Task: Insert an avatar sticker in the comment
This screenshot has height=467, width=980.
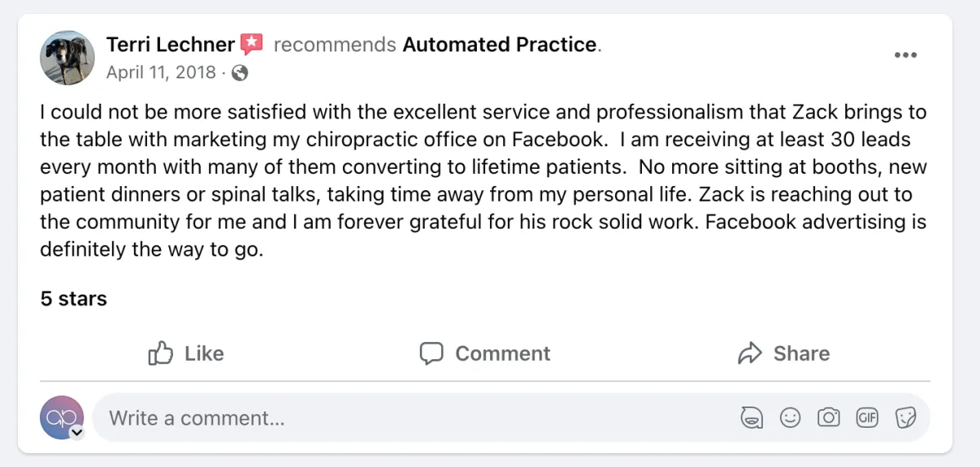Action: click(x=751, y=418)
